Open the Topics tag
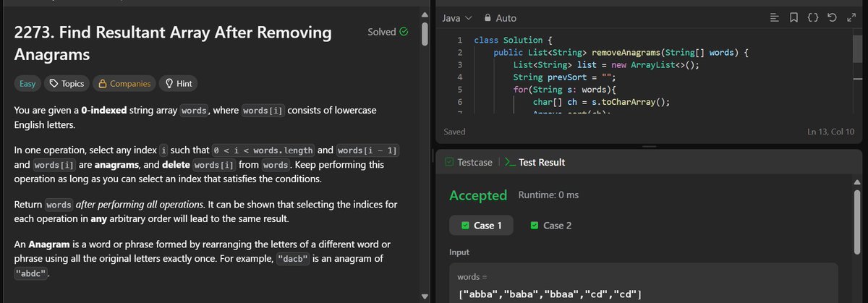 (66, 83)
